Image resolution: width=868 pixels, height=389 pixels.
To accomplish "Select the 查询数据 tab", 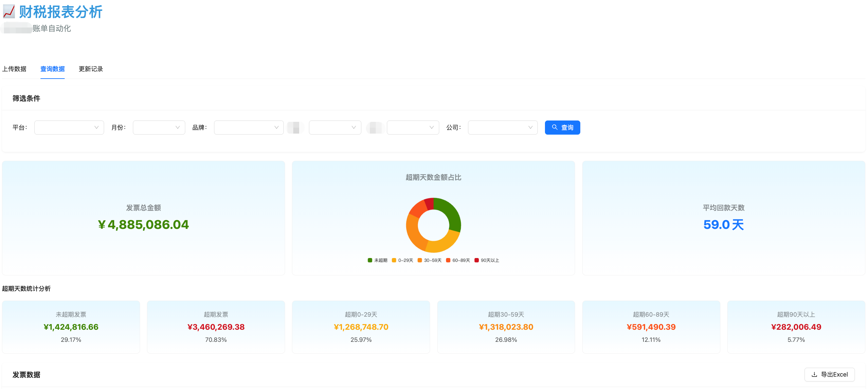I will tap(53, 69).
